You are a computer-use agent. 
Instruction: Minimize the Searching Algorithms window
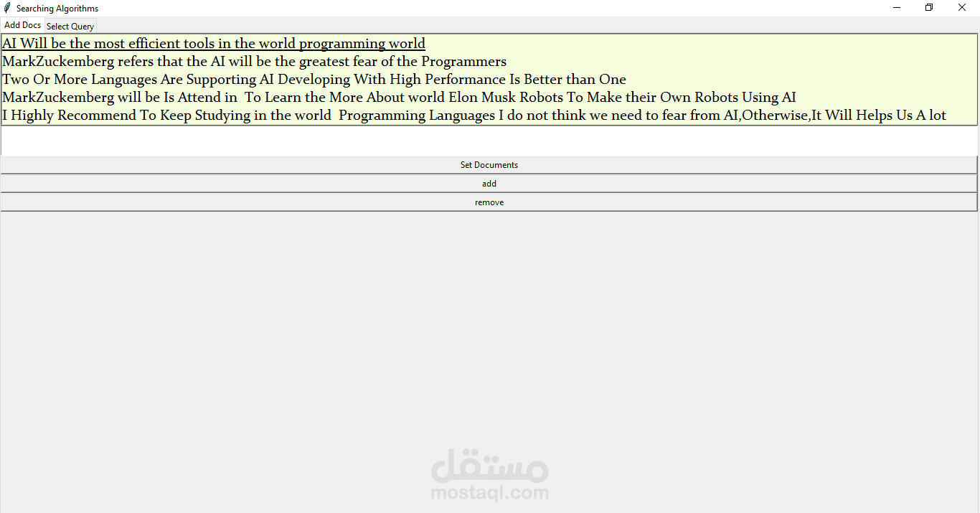(x=897, y=8)
